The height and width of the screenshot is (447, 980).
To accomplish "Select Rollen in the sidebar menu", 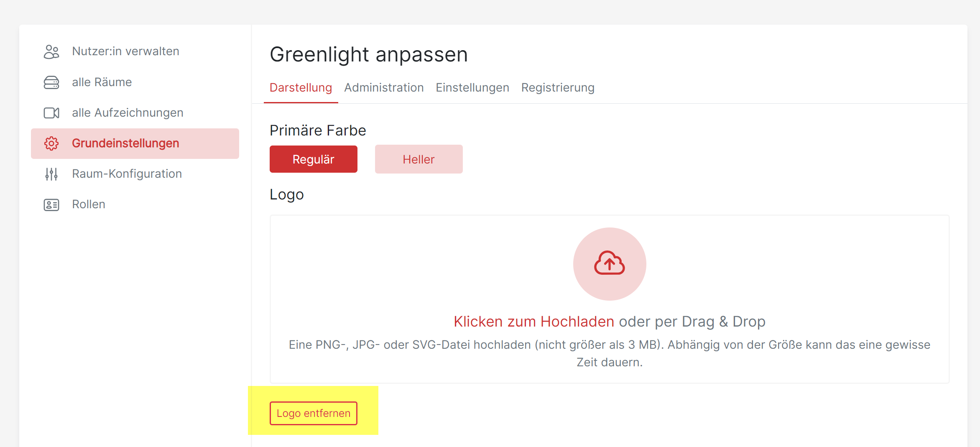I will click(89, 204).
